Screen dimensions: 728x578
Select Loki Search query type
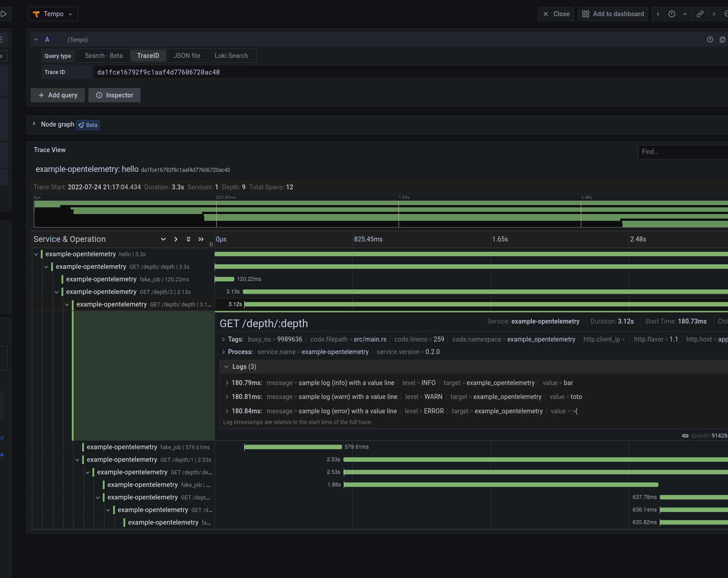(231, 56)
